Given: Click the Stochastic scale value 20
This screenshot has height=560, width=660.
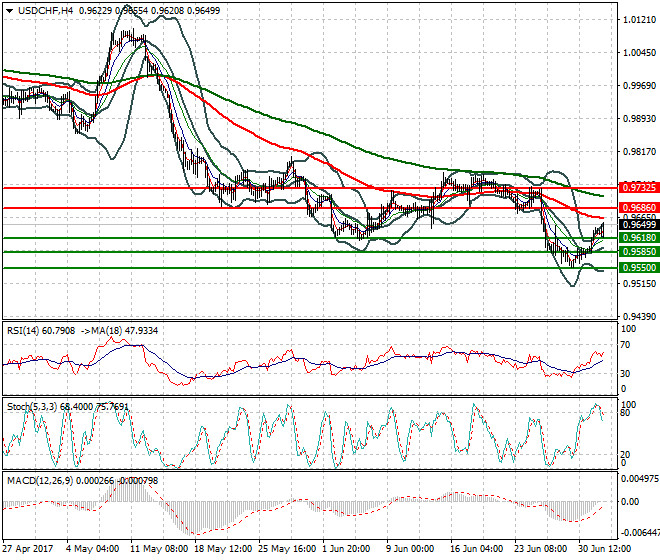Looking at the screenshot, I should (x=626, y=455).
